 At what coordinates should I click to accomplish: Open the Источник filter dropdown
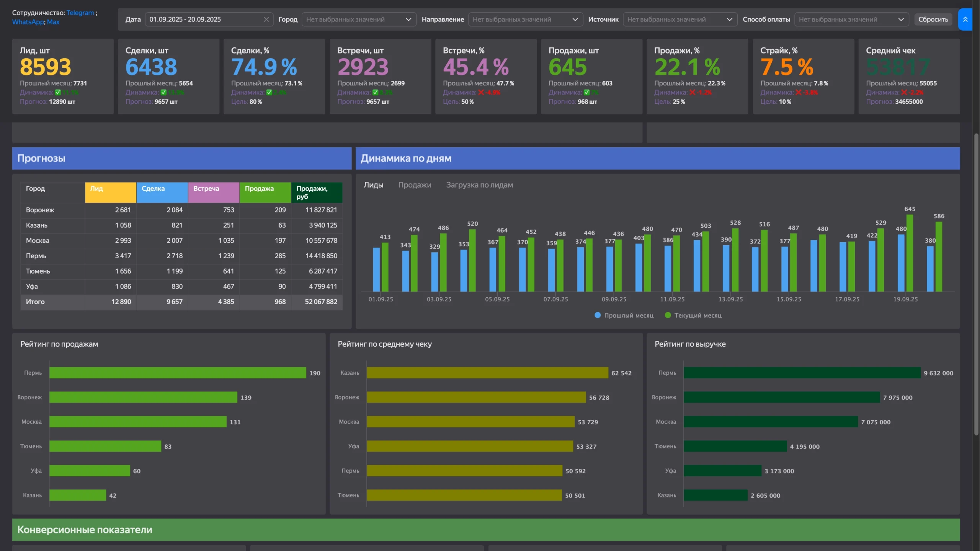pyautogui.click(x=680, y=20)
